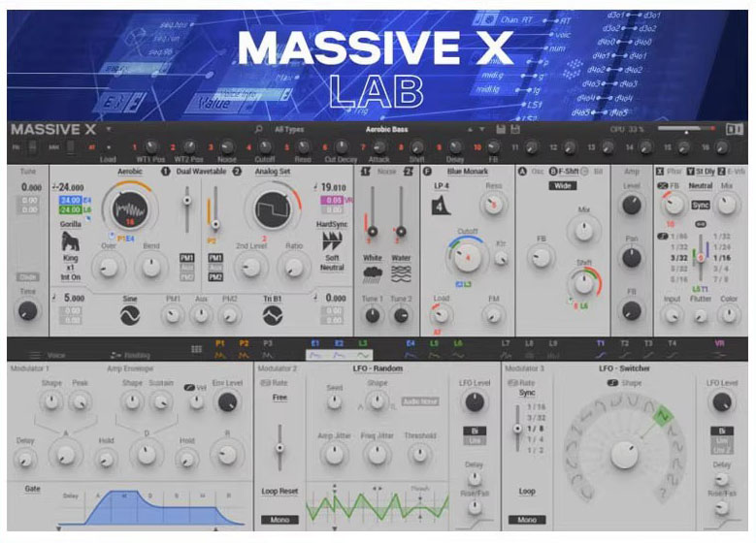Toggle the Sync button in delay section
Image resolution: width=756 pixels, height=543 pixels.
coord(697,207)
